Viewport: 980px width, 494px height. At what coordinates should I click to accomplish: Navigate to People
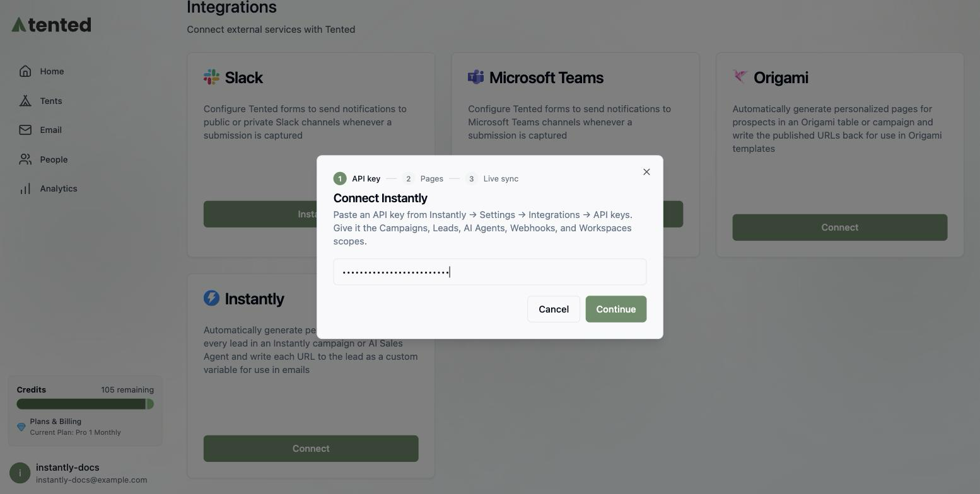[54, 159]
